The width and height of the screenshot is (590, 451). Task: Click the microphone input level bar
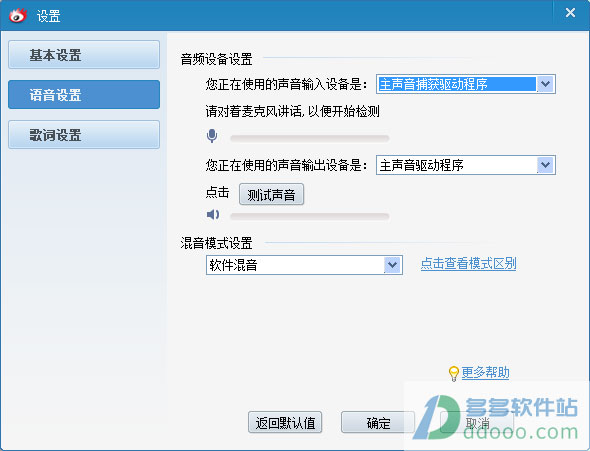coord(310,138)
